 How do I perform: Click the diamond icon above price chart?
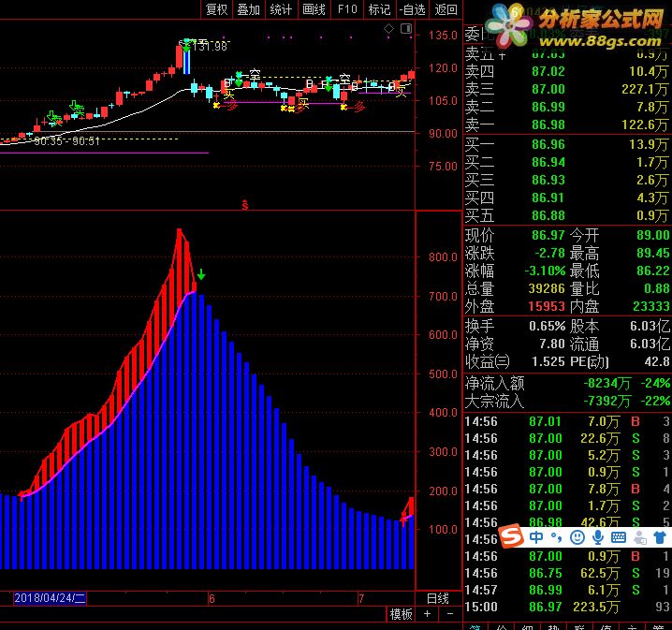tap(388, 29)
